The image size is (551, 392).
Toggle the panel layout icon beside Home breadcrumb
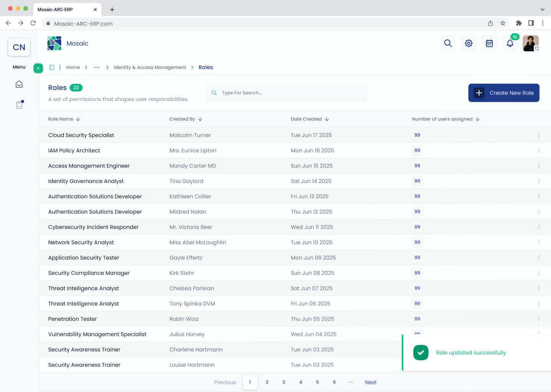coord(52,67)
